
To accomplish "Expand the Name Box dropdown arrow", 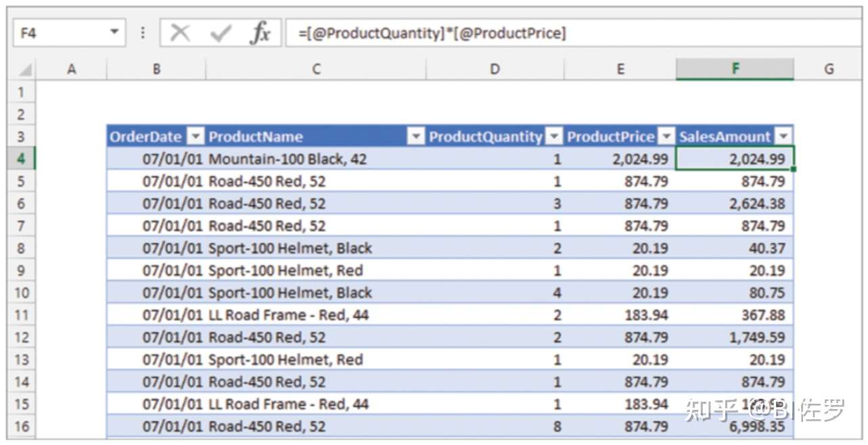I will tap(114, 32).
